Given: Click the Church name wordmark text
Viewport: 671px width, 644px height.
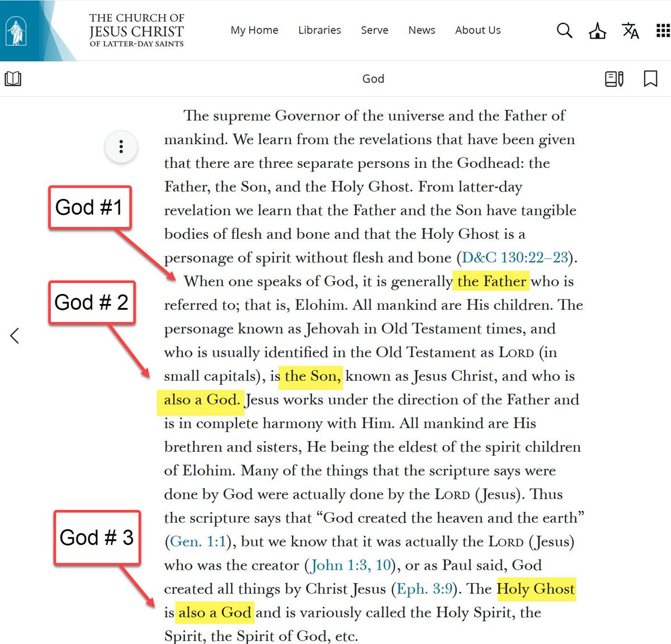Looking at the screenshot, I should [x=136, y=31].
